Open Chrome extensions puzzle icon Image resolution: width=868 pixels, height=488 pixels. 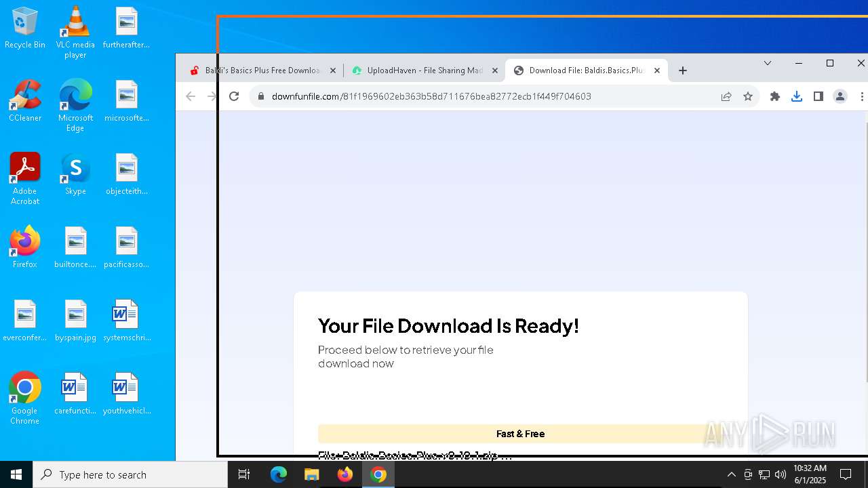(775, 96)
